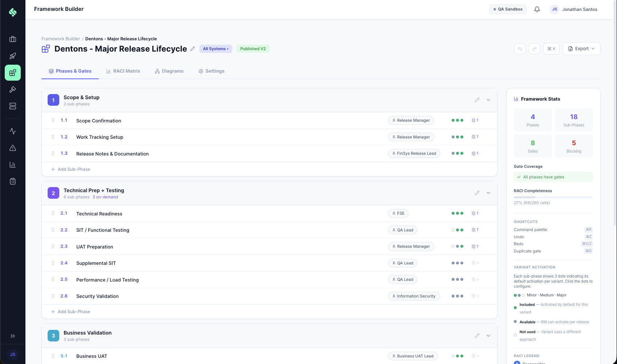This screenshot has width=617, height=364.
Task: Click the notification bell in the top bar
Action: 537,9
